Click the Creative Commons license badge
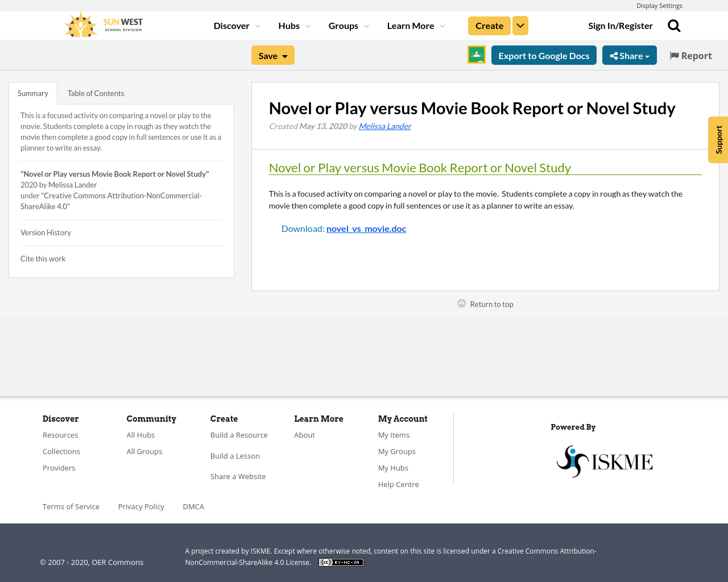This screenshot has width=728, height=582. [x=341, y=562]
